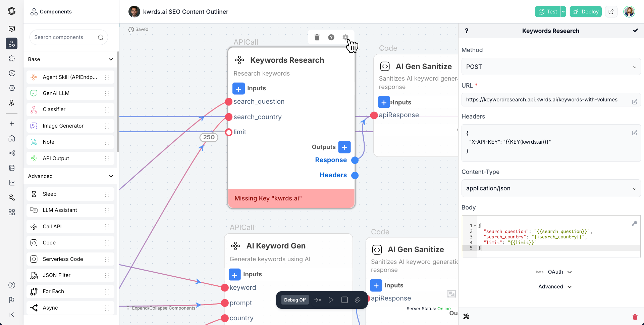Click the puzzle-piece sidebar icon
The width and height of the screenshot is (644, 325).
click(x=12, y=58)
